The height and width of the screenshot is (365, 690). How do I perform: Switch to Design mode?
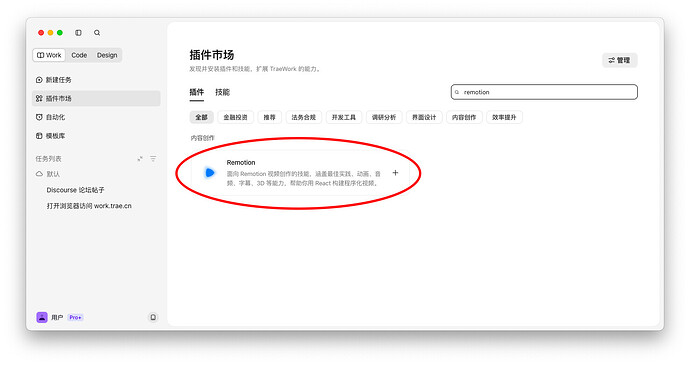coord(107,55)
